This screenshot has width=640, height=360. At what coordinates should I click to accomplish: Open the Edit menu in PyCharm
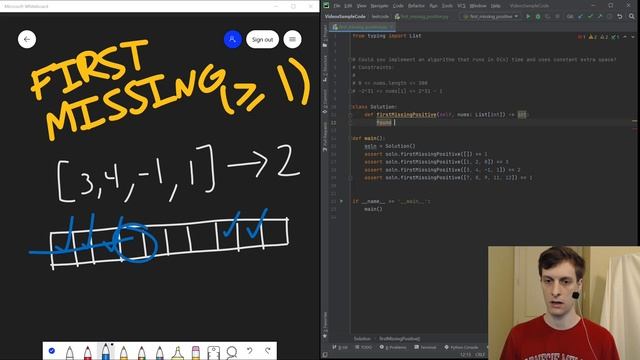tap(348, 6)
